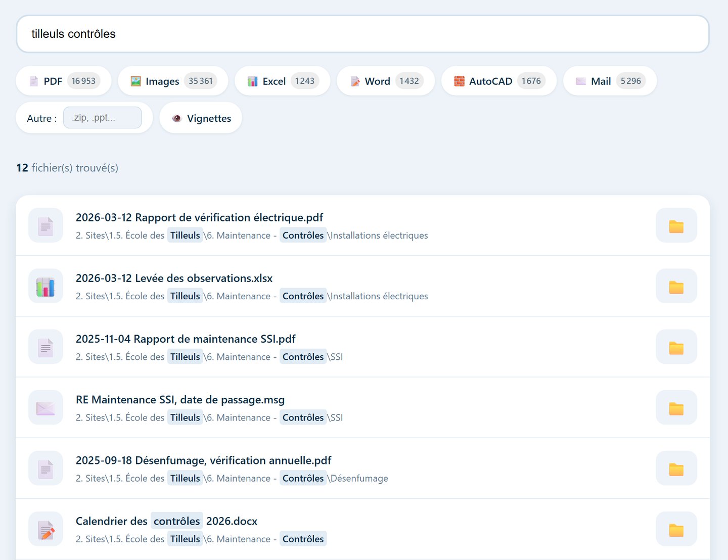Click mail icon of RE Maintenance SSI
The image size is (728, 560).
coord(45,407)
